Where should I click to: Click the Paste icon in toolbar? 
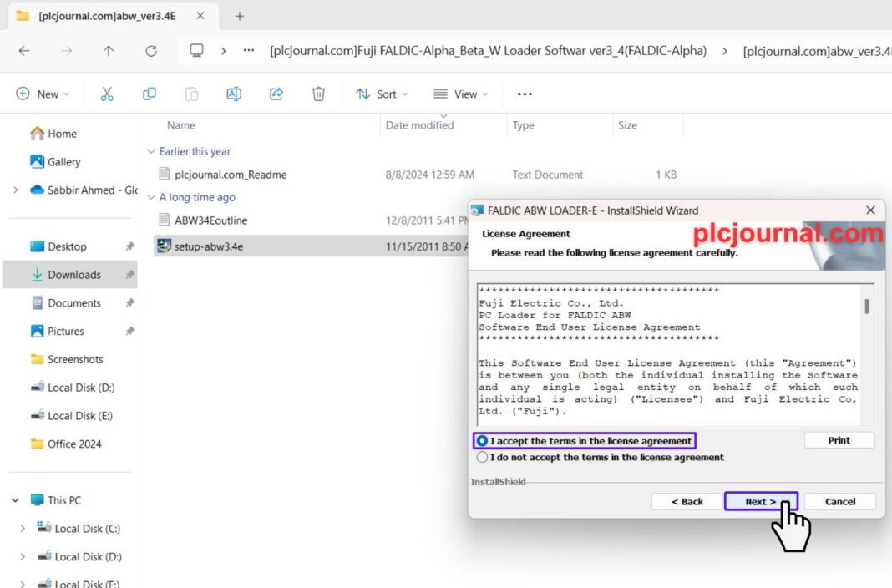point(192,94)
